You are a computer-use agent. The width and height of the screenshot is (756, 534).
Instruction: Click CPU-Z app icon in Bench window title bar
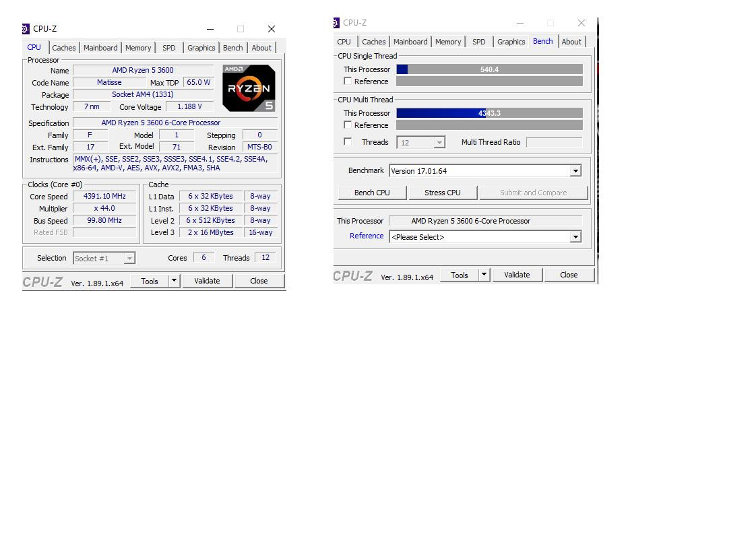pos(336,23)
